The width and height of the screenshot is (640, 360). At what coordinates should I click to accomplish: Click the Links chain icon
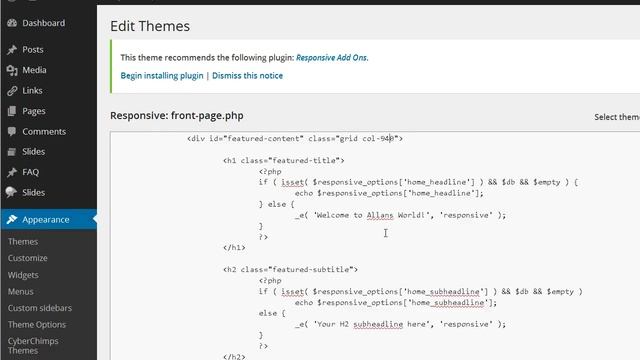click(x=12, y=91)
